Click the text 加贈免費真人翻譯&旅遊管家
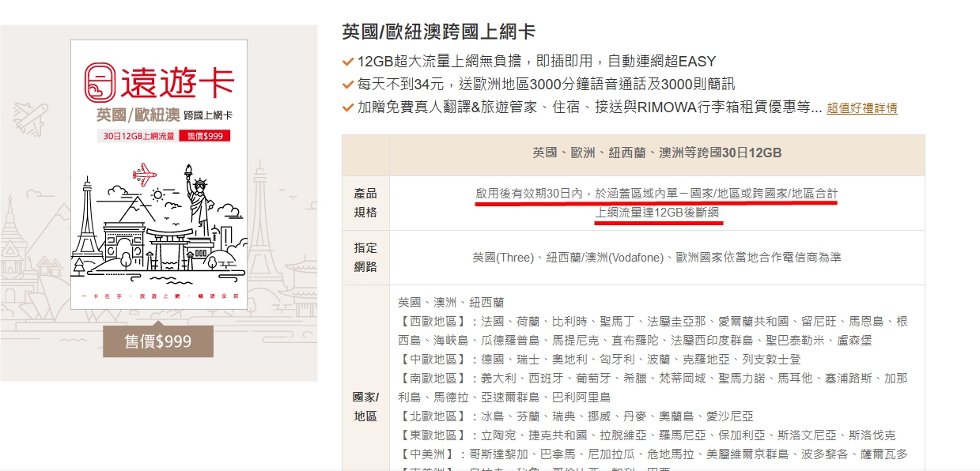This screenshot has width=980, height=471. tap(447, 107)
